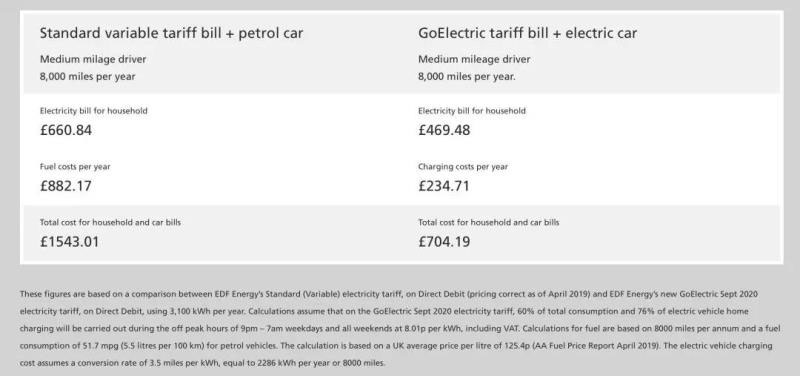Click the 8,000 miles per year text under electric car
The width and height of the screenshot is (800, 376).
[467, 77]
